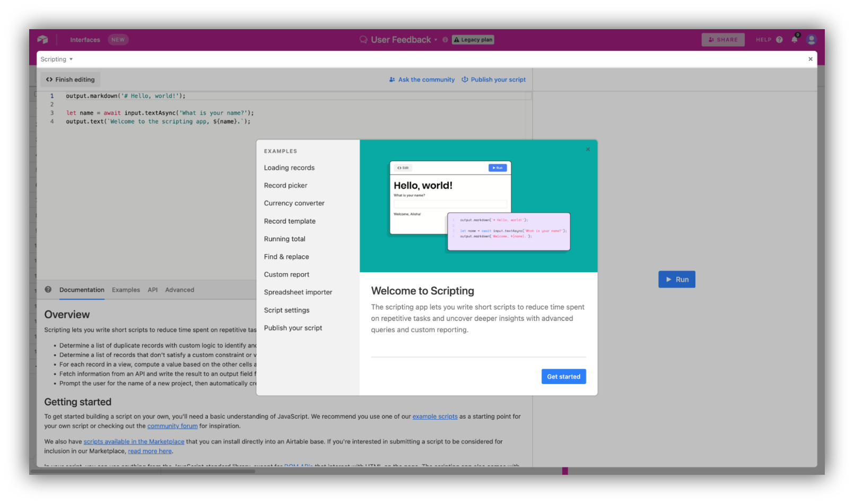The width and height of the screenshot is (854, 504).
Task: Click the EXAMPLES header label
Action: 281,151
